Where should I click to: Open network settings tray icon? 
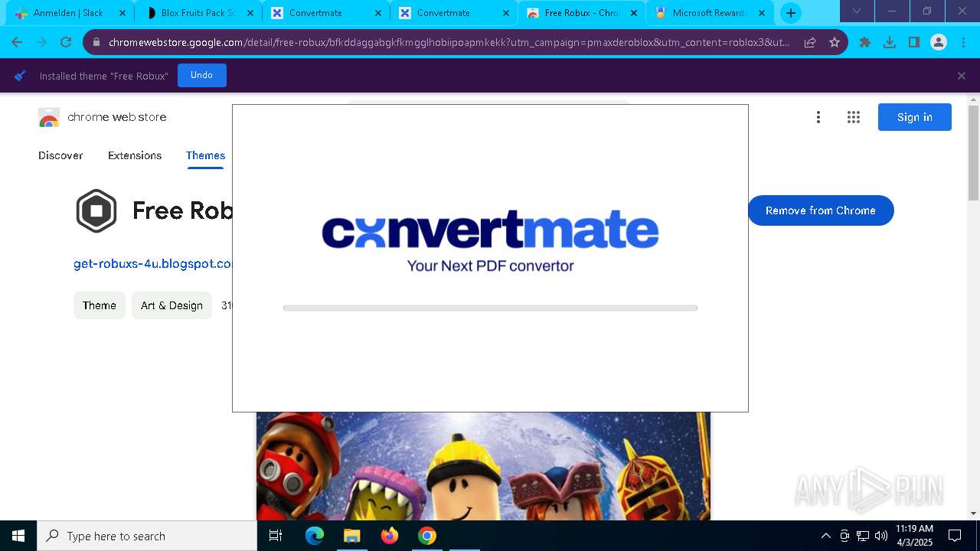point(863,536)
